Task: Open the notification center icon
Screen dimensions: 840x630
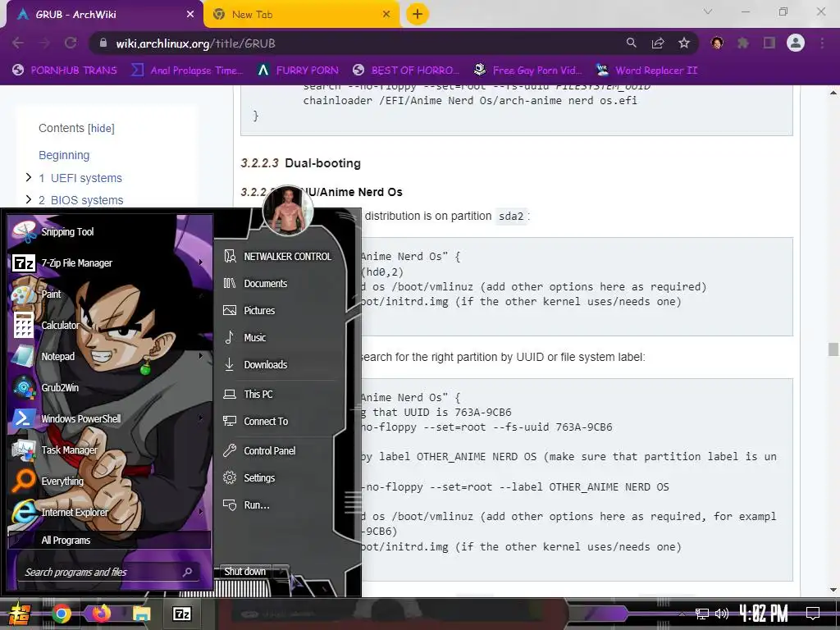Action: pyautogui.click(x=813, y=614)
